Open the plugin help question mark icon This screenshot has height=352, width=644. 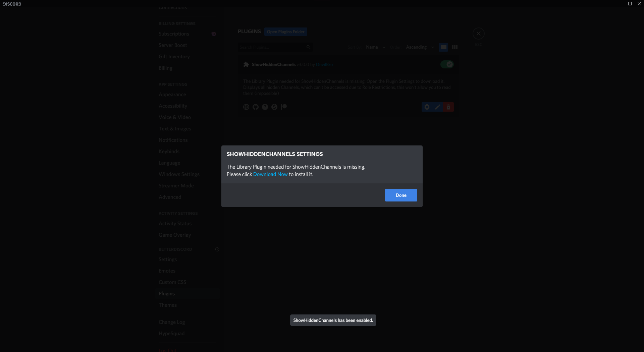click(265, 107)
